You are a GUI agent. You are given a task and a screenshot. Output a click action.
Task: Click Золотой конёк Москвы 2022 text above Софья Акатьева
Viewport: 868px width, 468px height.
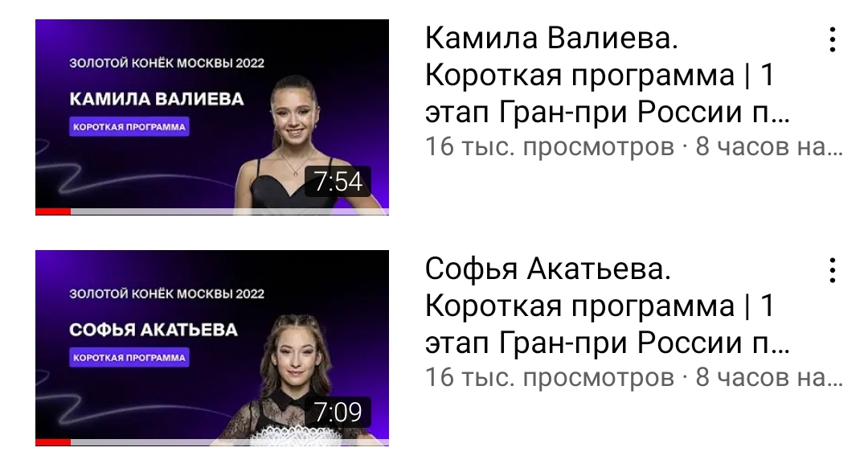pos(166,294)
